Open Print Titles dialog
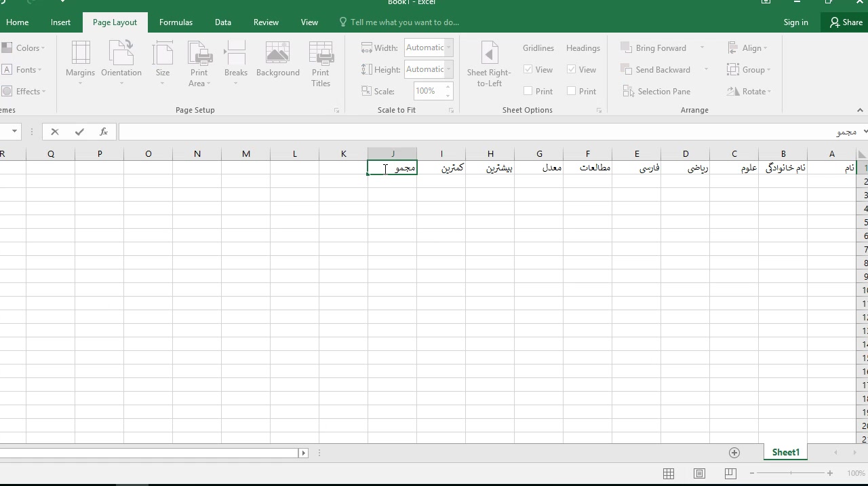 [x=321, y=64]
